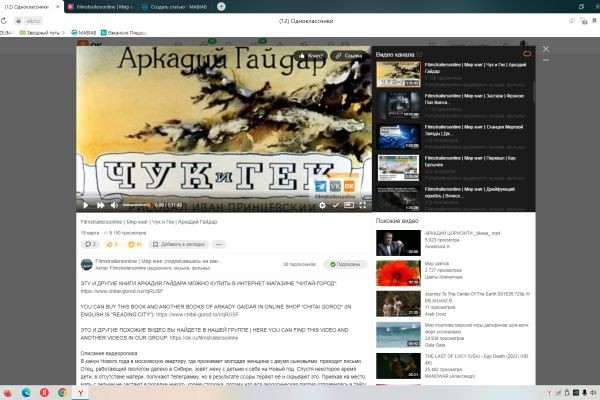600x400 pixels.
Task: Copy video link via Ссылка button
Action: click(349, 56)
